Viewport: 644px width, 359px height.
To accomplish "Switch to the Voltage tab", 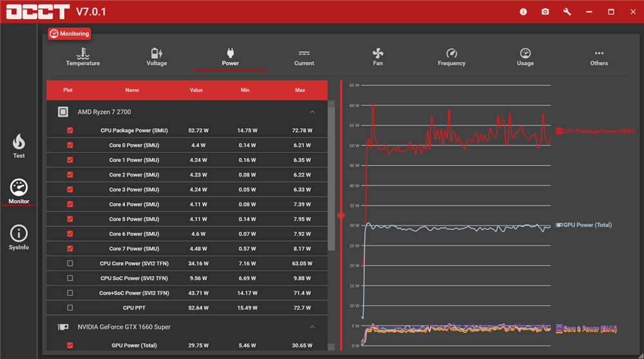I will tap(156, 57).
